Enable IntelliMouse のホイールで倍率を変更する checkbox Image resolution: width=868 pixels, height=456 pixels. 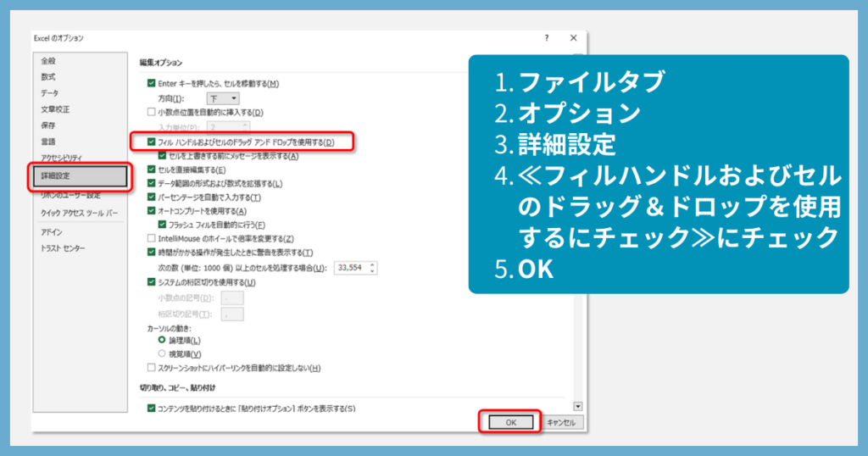pyautogui.click(x=152, y=238)
